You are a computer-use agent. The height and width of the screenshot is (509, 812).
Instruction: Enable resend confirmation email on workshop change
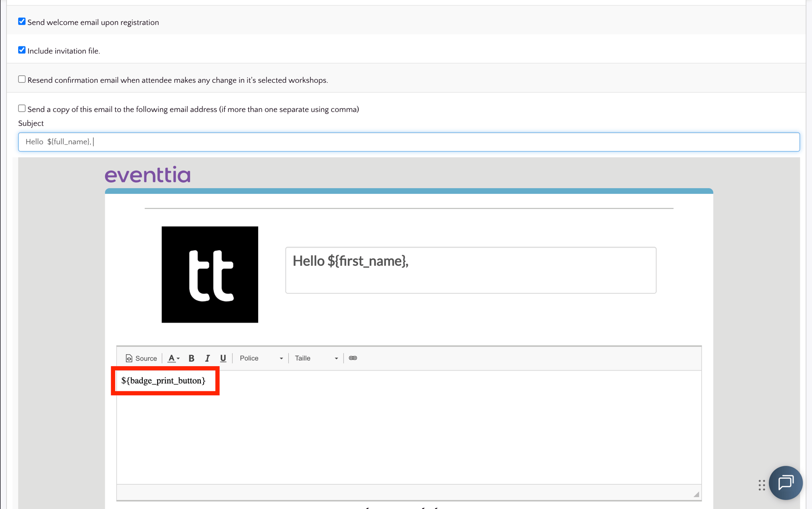point(22,79)
